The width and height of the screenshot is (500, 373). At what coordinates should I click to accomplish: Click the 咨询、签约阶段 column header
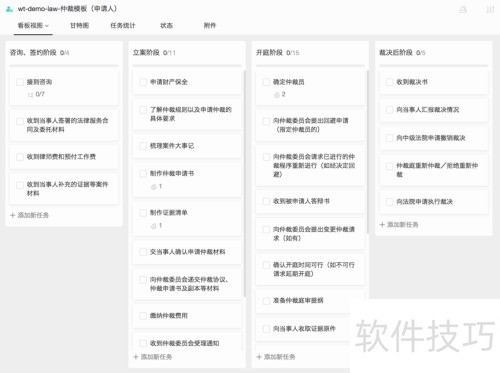point(39,53)
